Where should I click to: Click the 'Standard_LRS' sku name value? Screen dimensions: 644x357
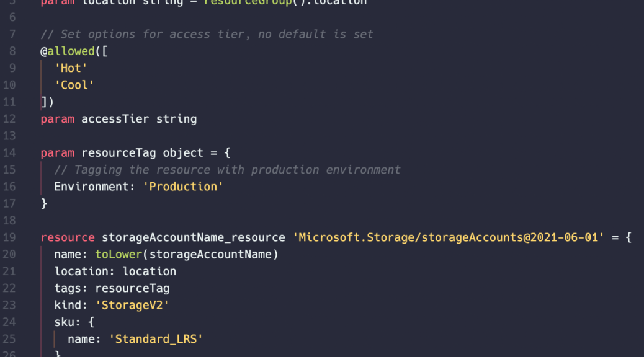(x=156, y=339)
